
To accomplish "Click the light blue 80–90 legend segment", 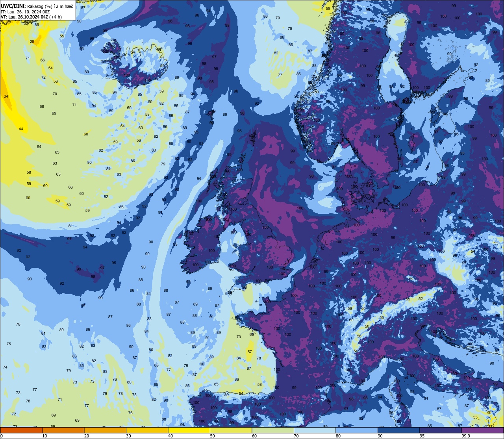I will pyautogui.click(x=357, y=430).
